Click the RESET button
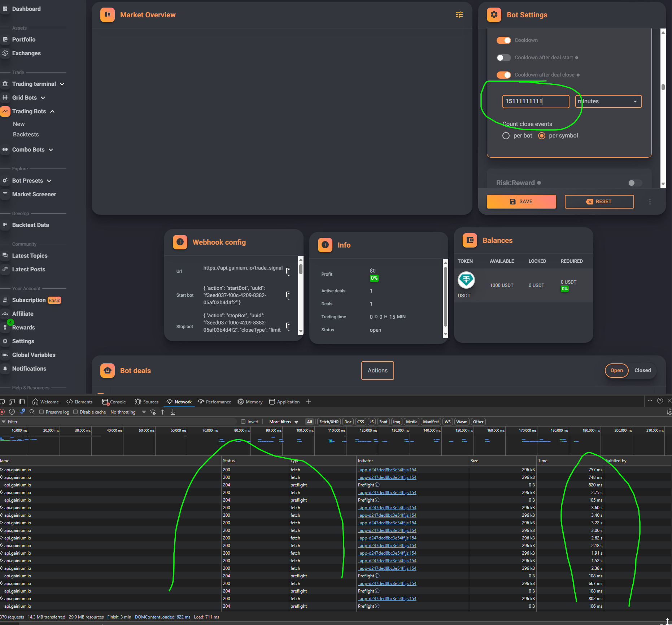Image resolution: width=672 pixels, height=625 pixels. (599, 202)
